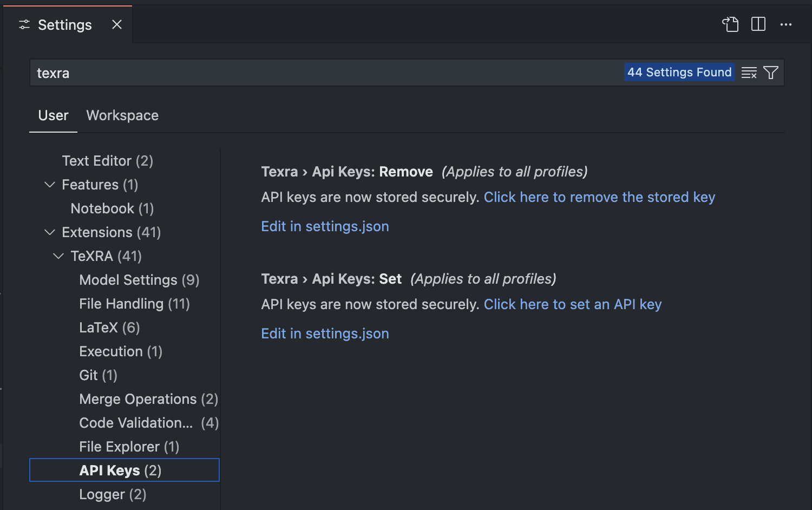812x510 pixels.
Task: Select the Logger tree item
Action: [x=113, y=494]
